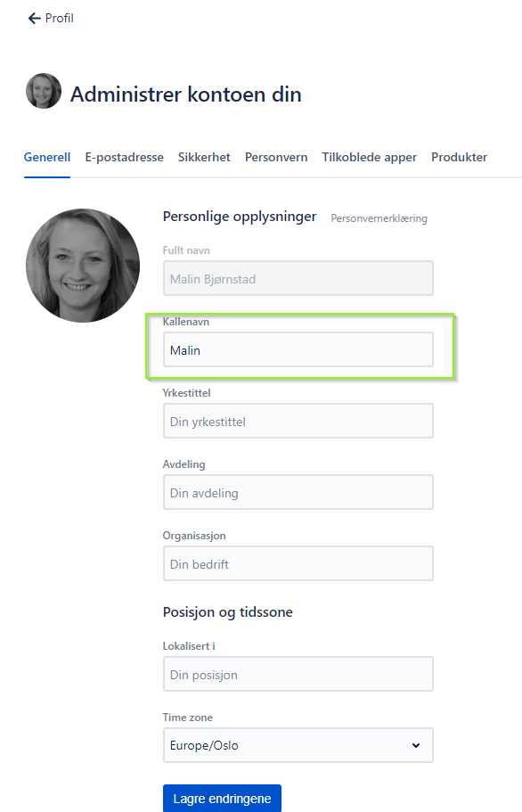
Task: Switch to the E-postadresse tab
Action: click(124, 157)
